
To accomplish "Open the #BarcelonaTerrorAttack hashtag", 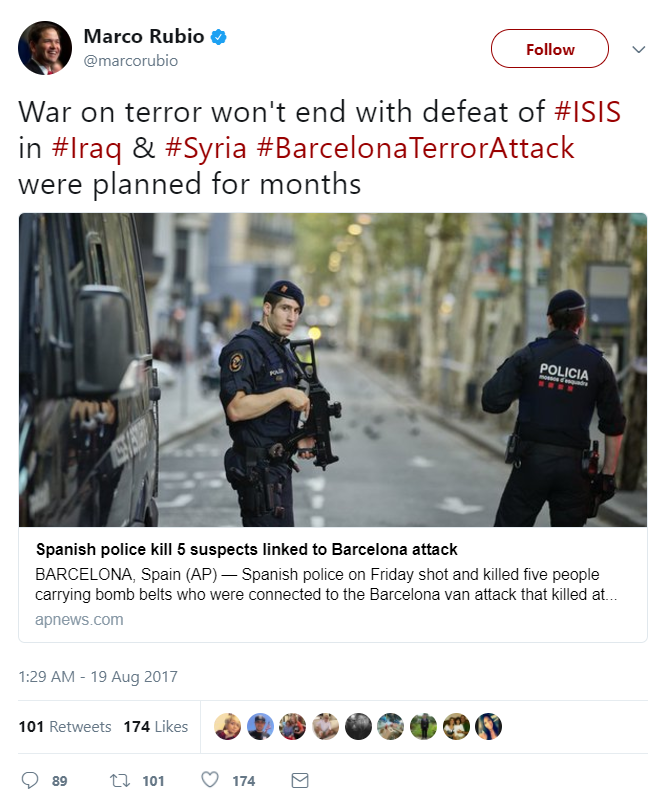I will pyautogui.click(x=415, y=148).
